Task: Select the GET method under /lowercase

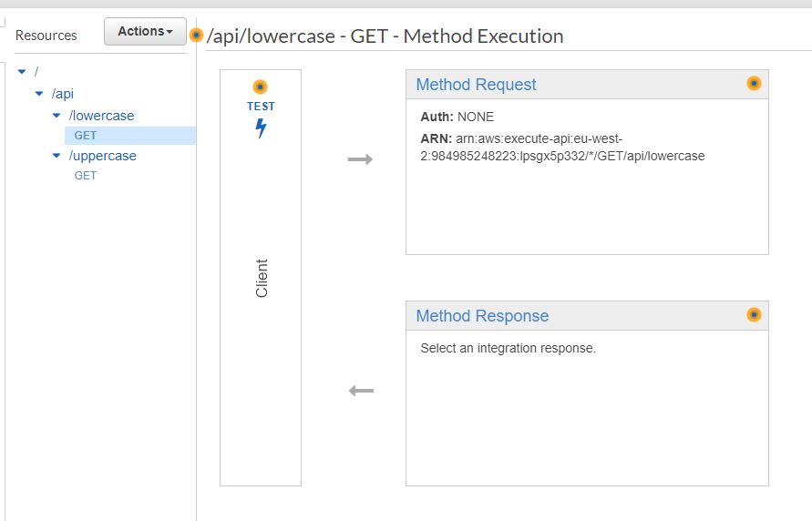Action: (86, 136)
